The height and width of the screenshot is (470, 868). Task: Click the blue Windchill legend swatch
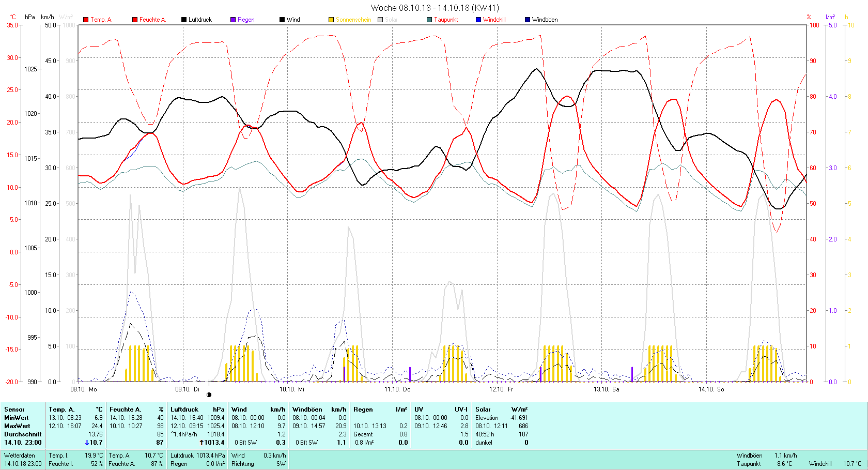478,20
